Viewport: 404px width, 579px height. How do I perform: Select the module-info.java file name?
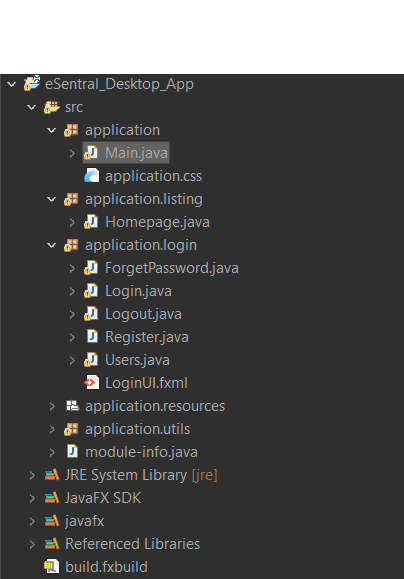141,452
